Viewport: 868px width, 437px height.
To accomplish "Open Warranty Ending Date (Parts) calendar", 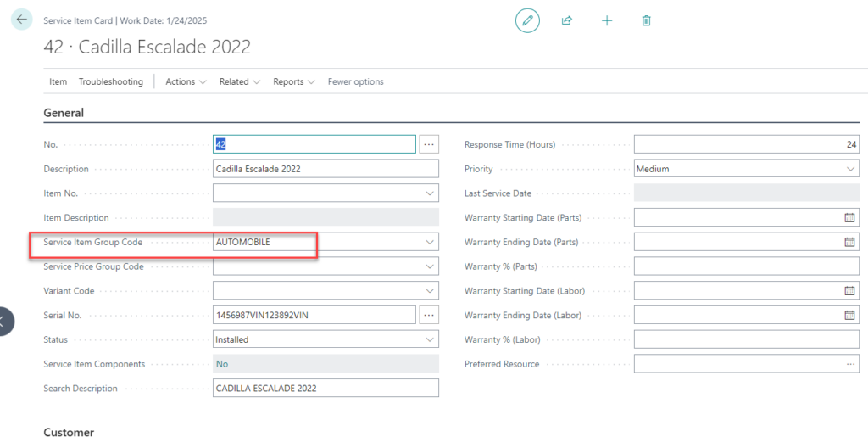I will point(849,242).
